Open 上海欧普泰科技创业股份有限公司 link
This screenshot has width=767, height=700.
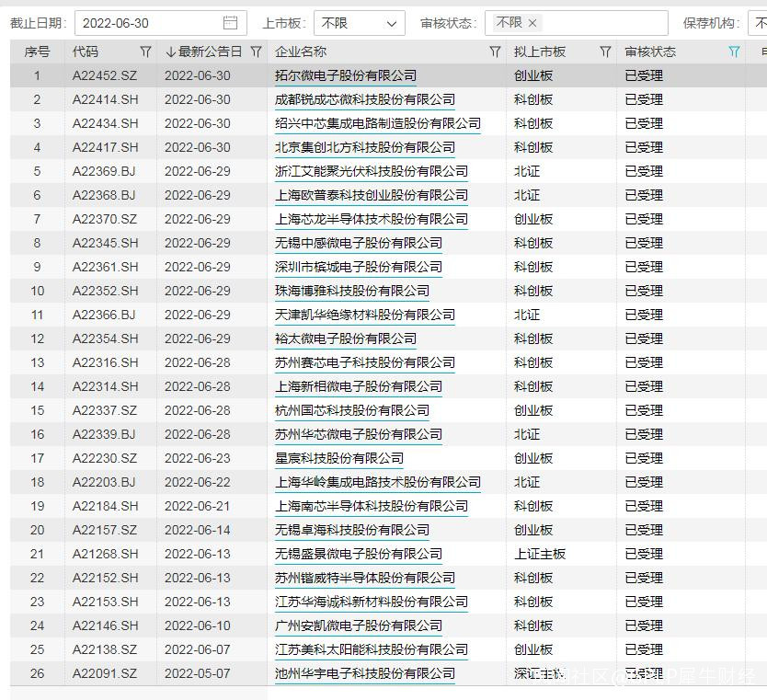coord(372,196)
